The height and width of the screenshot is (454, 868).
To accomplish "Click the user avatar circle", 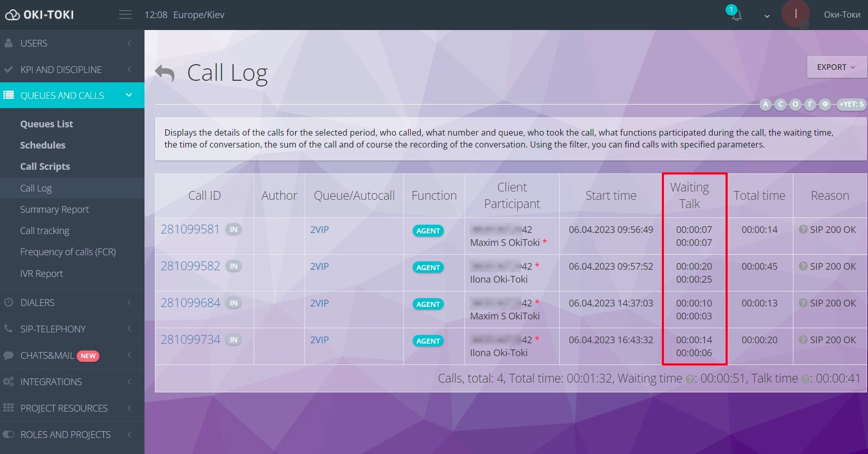I will (x=795, y=14).
